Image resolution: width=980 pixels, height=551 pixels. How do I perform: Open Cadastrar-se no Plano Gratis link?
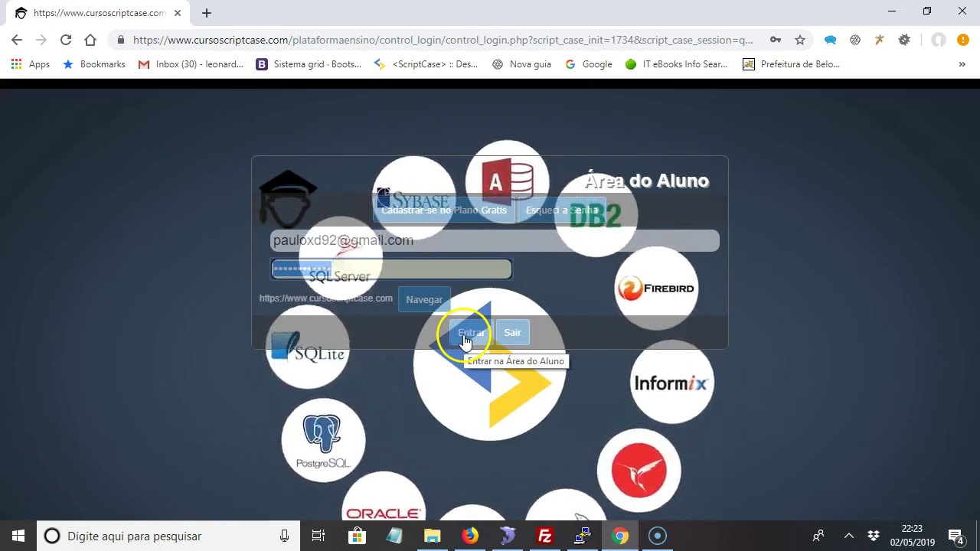(x=444, y=210)
